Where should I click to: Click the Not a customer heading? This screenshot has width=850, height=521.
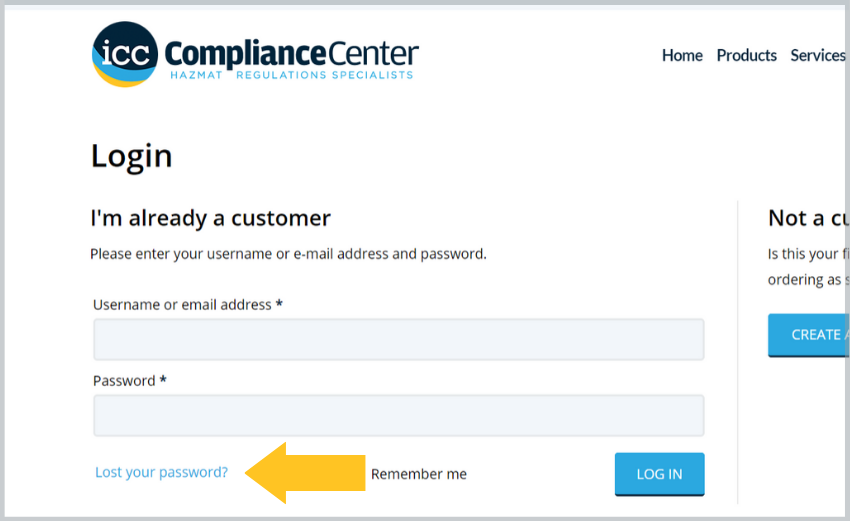click(x=807, y=217)
